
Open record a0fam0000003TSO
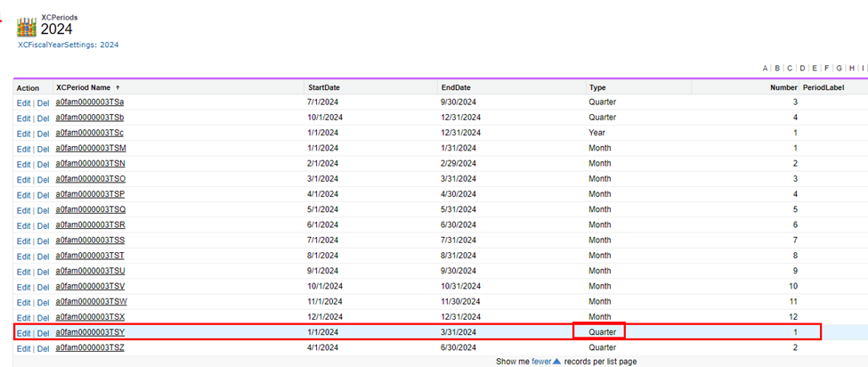[91, 179]
